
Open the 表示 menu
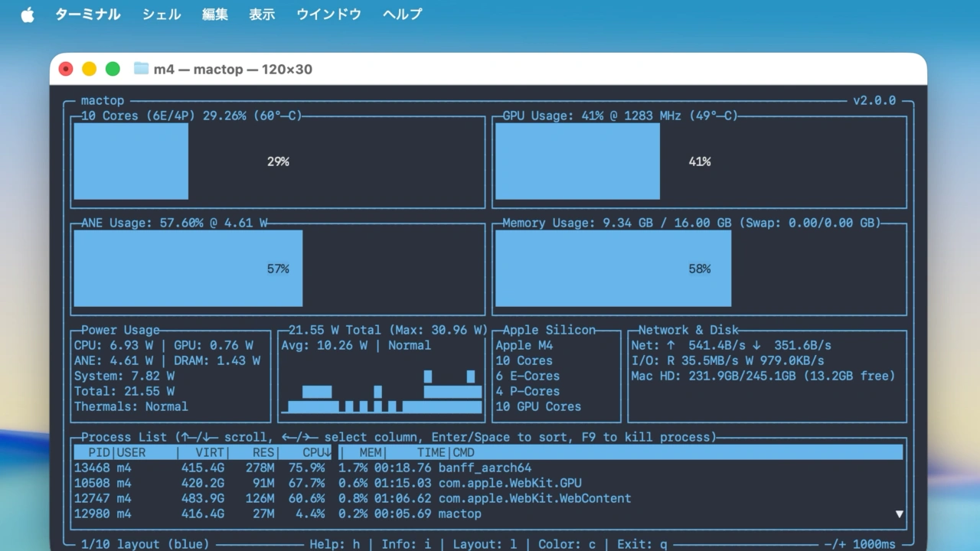(262, 15)
